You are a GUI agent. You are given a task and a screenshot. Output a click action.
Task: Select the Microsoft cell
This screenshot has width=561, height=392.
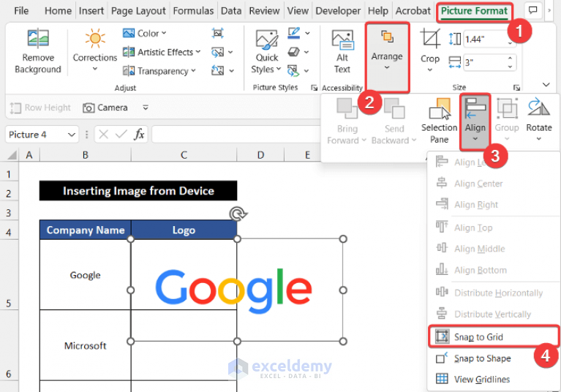click(x=85, y=345)
